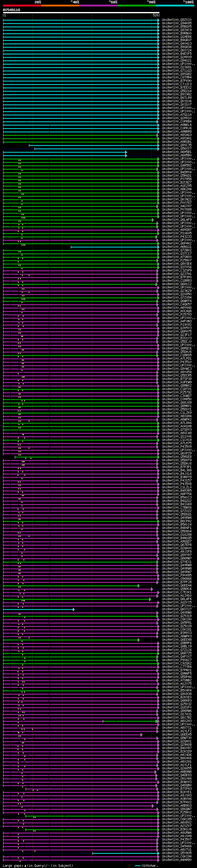
Task: Open hit UniRef100_Q93VC9
Action: (x=176, y=30)
